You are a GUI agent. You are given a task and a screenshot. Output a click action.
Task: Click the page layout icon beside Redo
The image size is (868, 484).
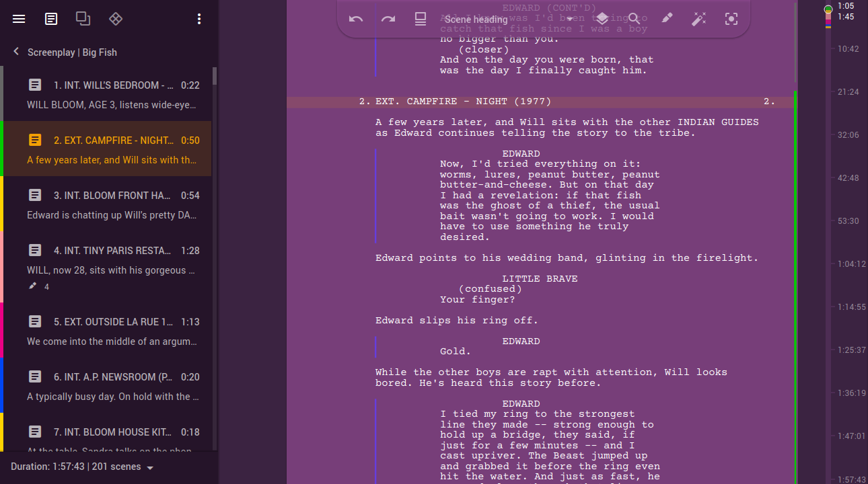421,19
